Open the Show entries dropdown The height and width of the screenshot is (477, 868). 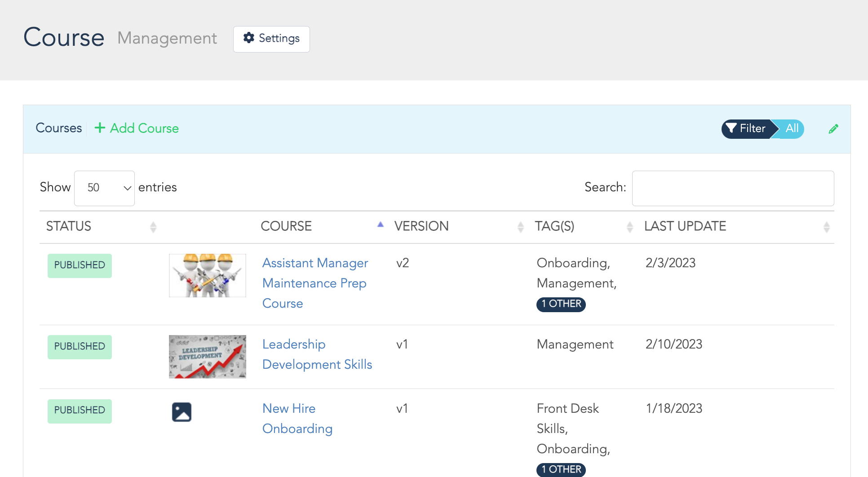(x=104, y=188)
